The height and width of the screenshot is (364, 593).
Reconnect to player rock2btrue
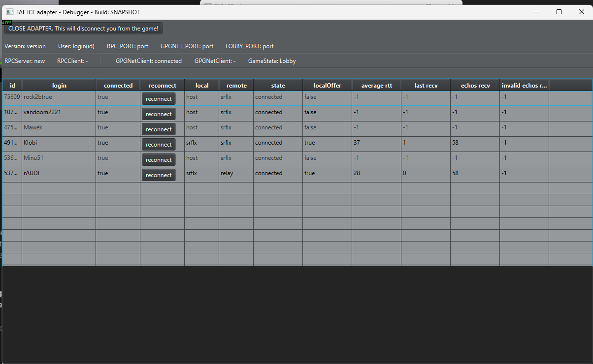159,99
